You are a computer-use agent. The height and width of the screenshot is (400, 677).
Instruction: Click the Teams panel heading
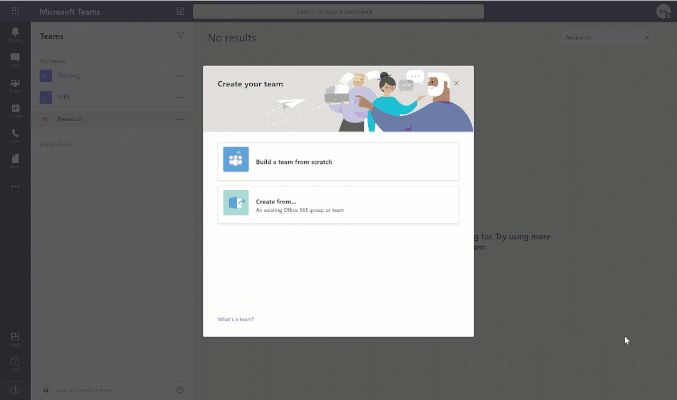coord(51,36)
